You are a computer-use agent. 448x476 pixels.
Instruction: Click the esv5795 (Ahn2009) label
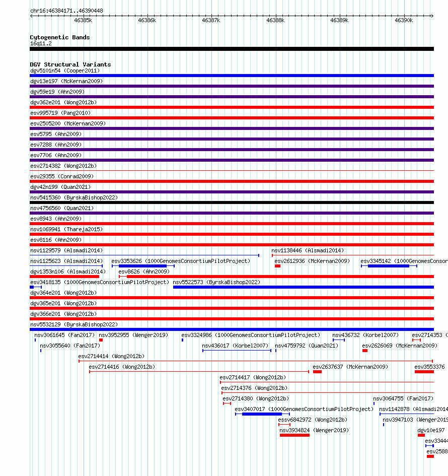(56, 134)
